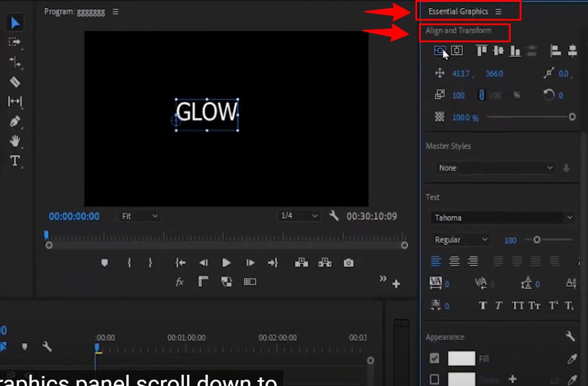Click the Extract button
The height and width of the screenshot is (386, 588).
click(325, 263)
